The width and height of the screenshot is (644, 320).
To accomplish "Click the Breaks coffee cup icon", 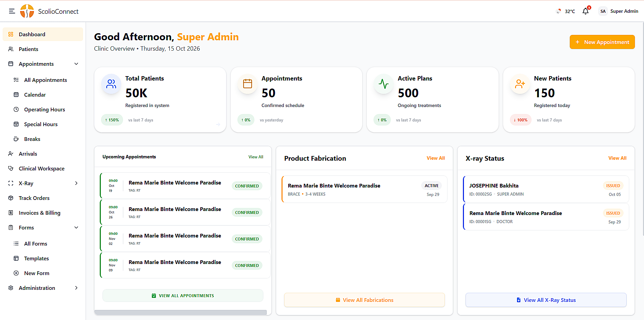I will (x=16, y=139).
